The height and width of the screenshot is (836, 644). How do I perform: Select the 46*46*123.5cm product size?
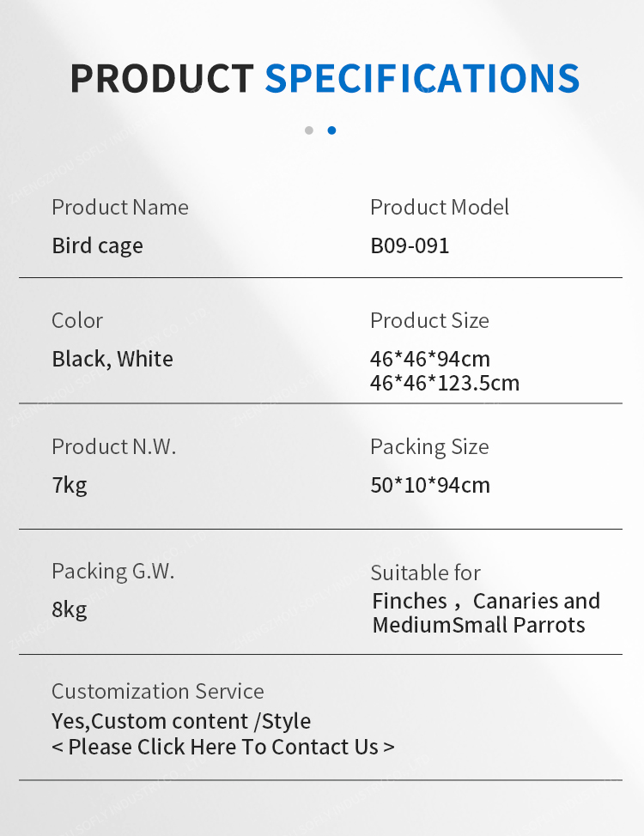coord(445,383)
